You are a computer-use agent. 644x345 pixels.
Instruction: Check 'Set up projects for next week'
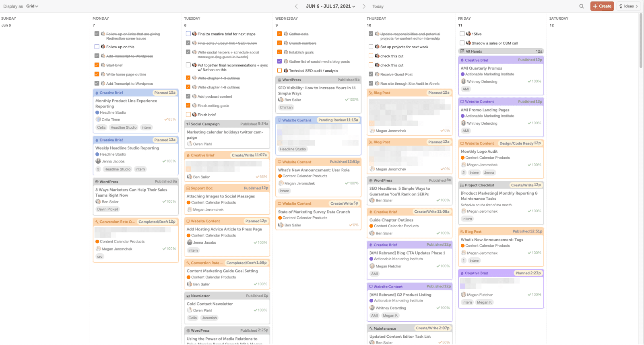click(x=371, y=47)
